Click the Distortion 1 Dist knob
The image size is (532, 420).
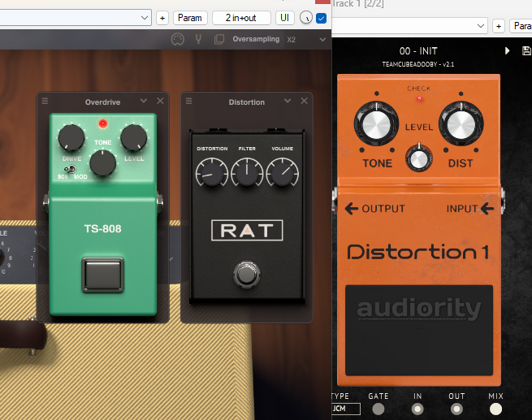[x=461, y=123]
